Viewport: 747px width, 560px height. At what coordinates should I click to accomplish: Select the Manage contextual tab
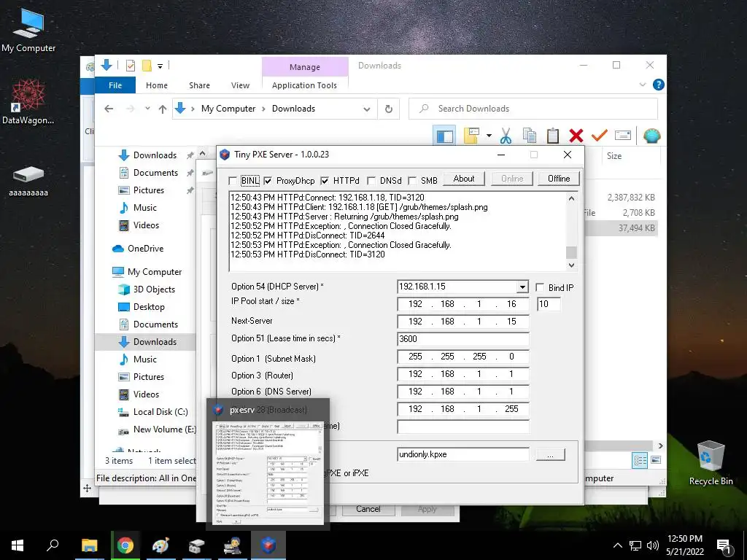305,67
